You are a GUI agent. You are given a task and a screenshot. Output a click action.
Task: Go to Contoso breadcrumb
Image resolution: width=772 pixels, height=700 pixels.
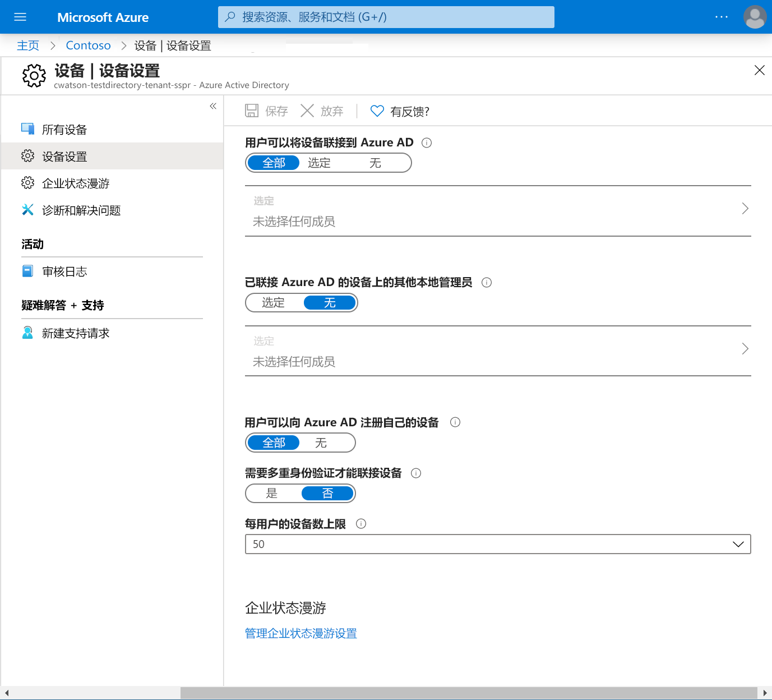[88, 45]
